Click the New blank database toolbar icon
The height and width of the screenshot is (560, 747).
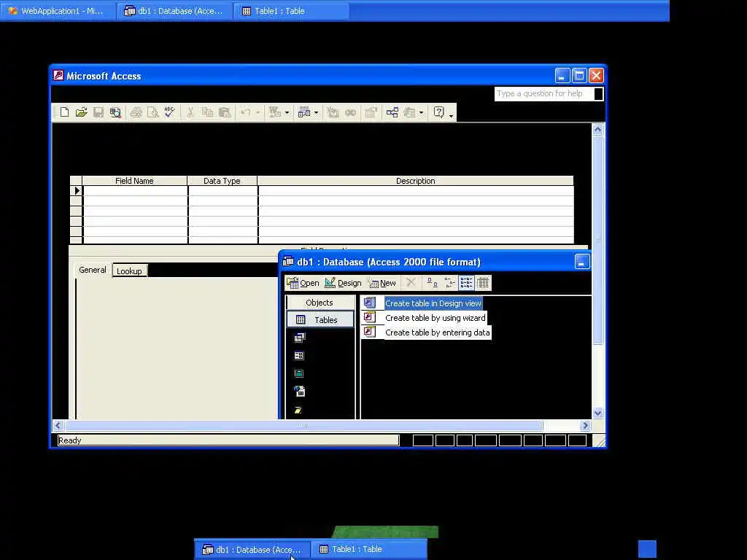coord(64,112)
